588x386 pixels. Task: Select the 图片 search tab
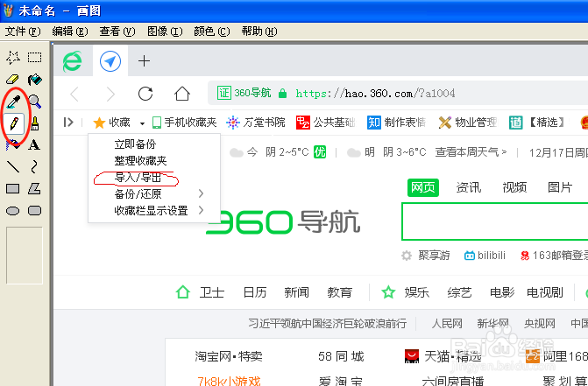(560, 187)
